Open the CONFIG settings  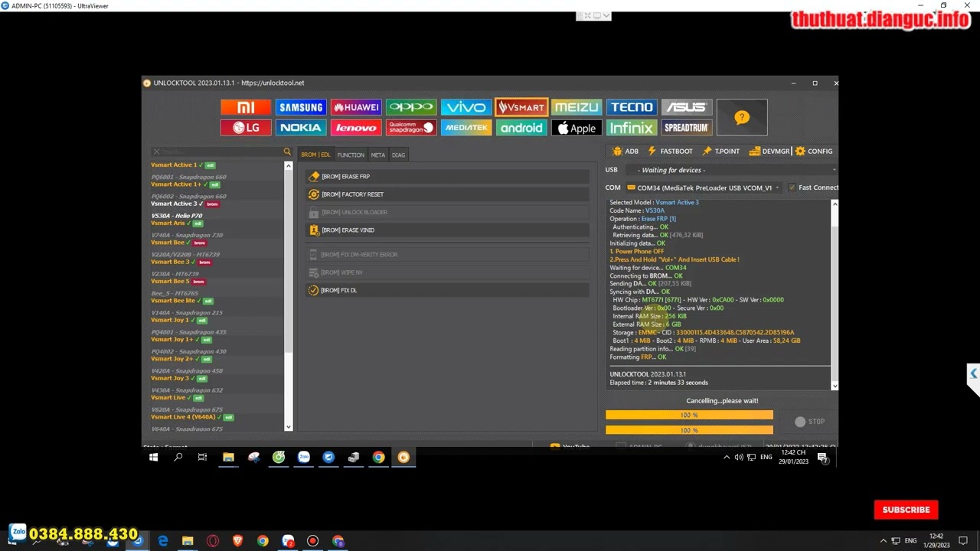coord(814,152)
